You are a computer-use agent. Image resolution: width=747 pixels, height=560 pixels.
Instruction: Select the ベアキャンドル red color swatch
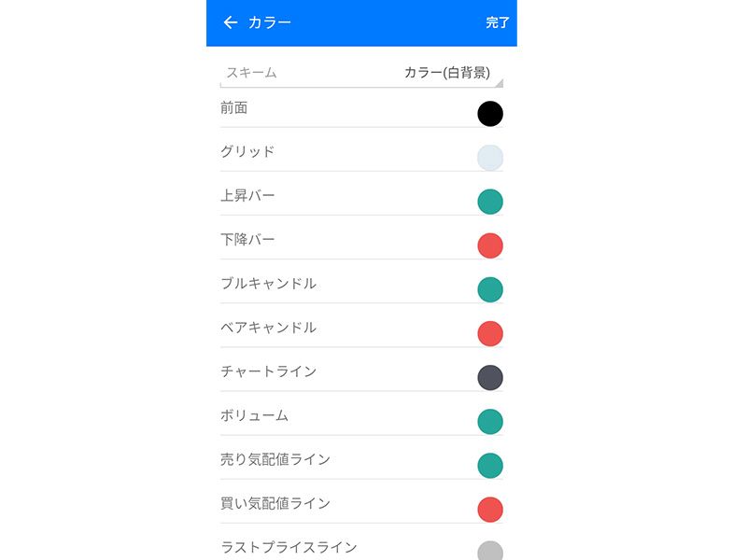pyautogui.click(x=490, y=333)
